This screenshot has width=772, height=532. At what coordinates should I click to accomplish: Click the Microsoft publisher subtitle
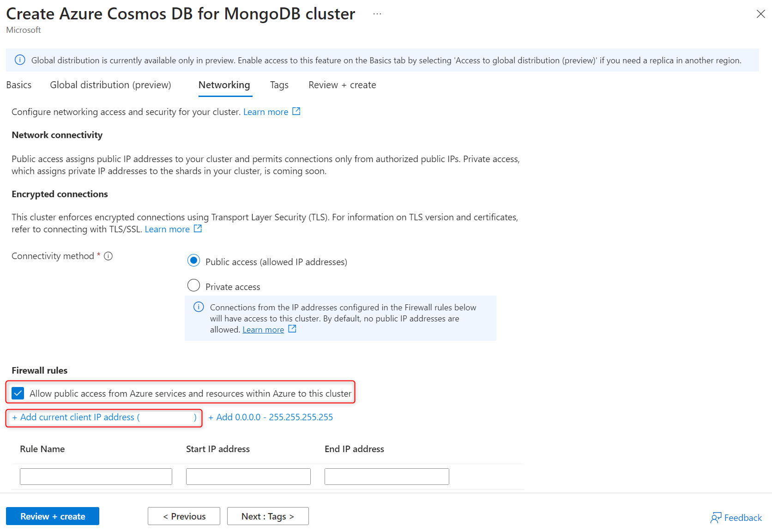[x=24, y=30]
